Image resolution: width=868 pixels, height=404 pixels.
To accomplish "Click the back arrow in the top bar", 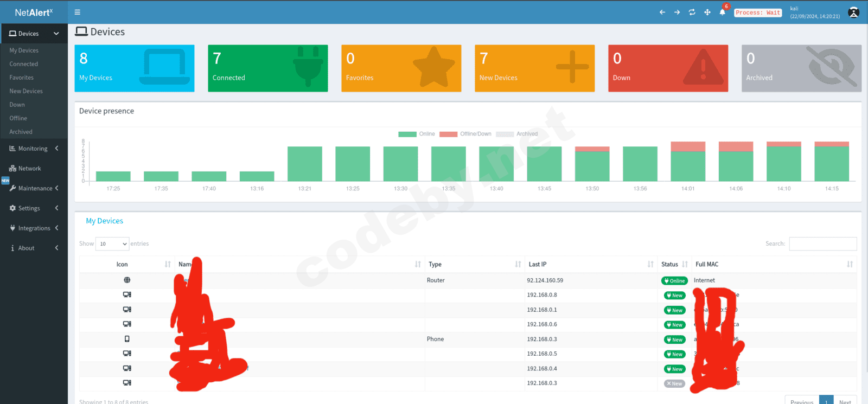I will coord(662,12).
